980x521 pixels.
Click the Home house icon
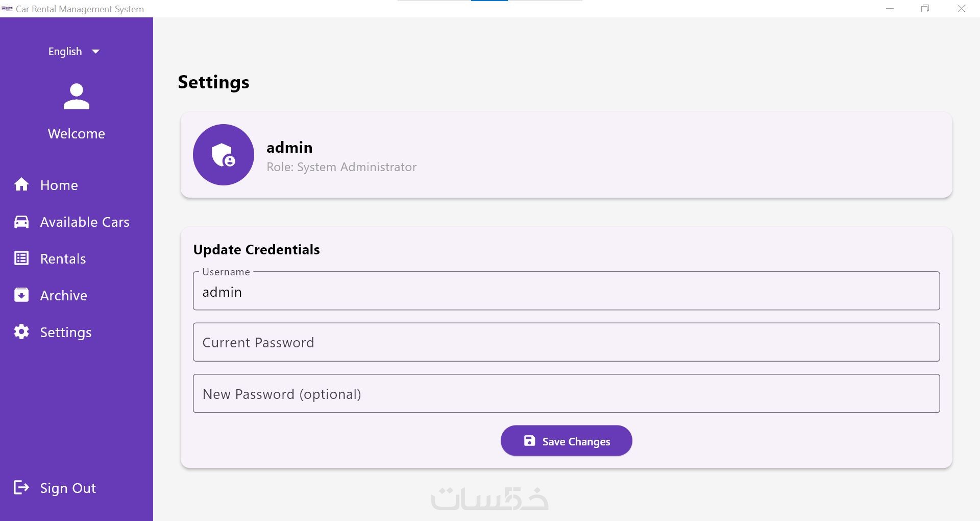pyautogui.click(x=21, y=184)
